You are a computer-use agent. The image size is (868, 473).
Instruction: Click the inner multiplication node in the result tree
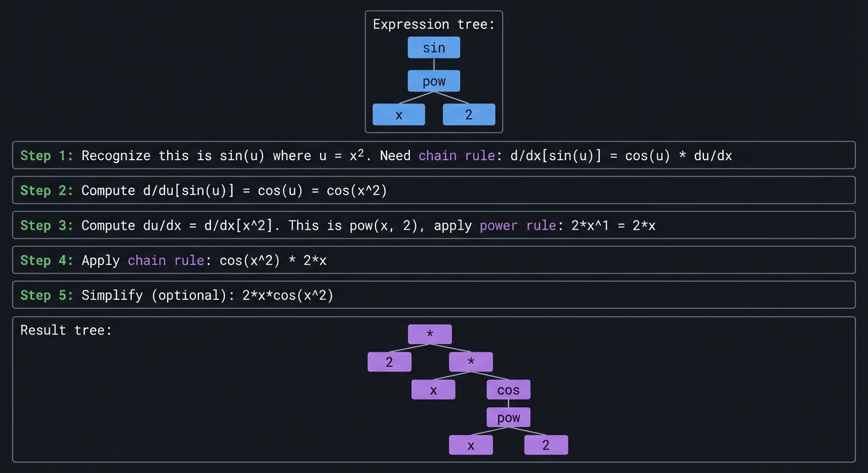pyautogui.click(x=470, y=362)
